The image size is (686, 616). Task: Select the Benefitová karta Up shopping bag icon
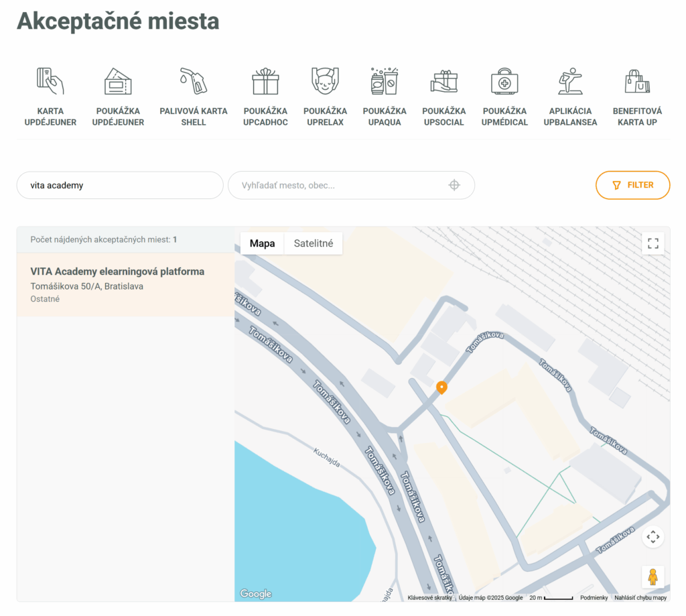tap(637, 81)
